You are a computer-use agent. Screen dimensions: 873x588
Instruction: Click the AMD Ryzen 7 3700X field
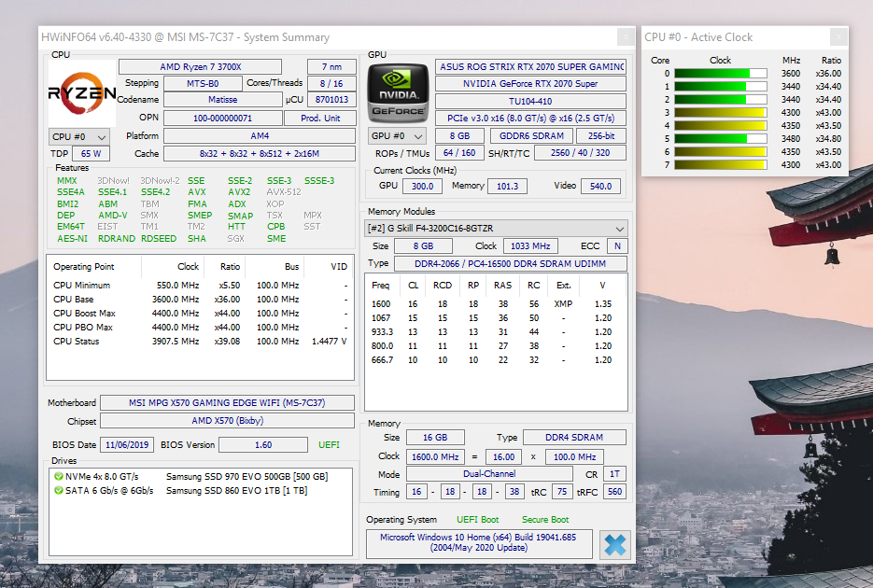click(x=201, y=67)
